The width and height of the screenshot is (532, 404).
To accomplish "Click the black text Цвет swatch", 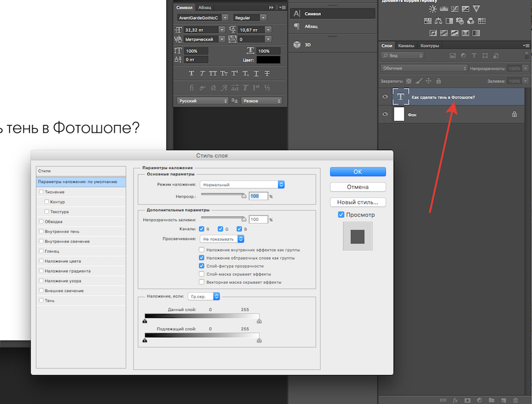I will pos(269,60).
